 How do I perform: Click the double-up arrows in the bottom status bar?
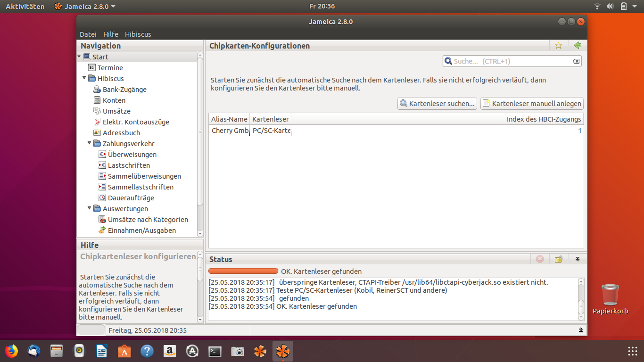[581, 330]
